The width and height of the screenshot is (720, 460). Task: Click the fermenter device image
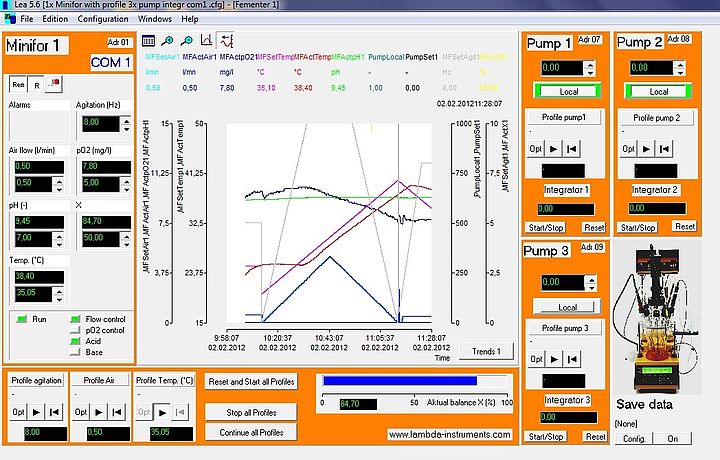click(658, 318)
